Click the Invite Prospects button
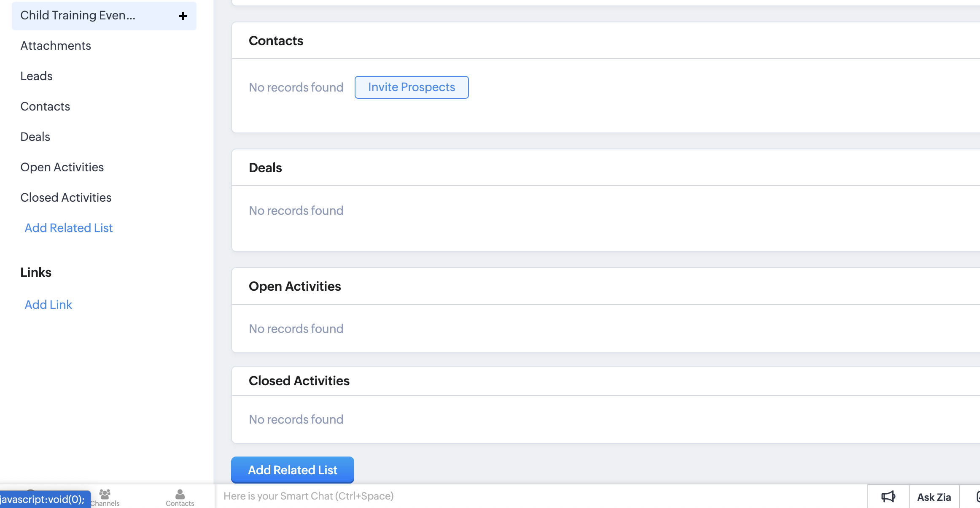The width and height of the screenshot is (980, 508). (411, 87)
